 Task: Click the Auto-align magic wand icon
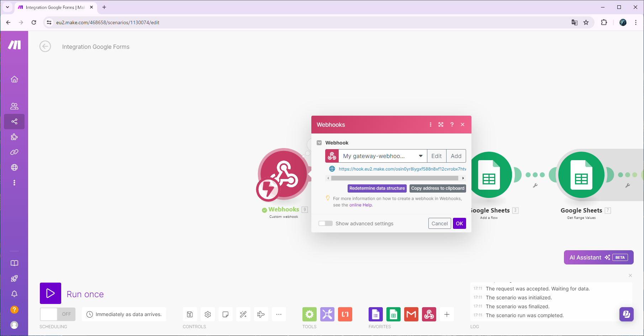point(243,314)
